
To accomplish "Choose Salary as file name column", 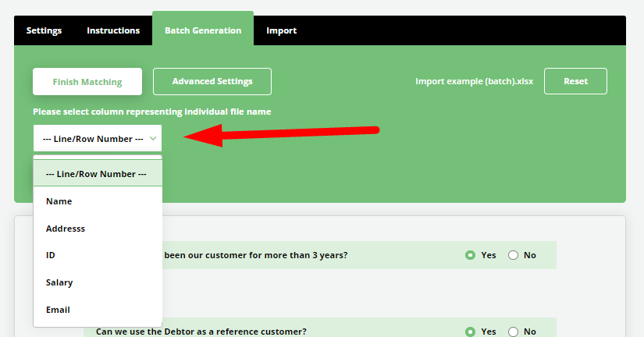I will click(59, 282).
